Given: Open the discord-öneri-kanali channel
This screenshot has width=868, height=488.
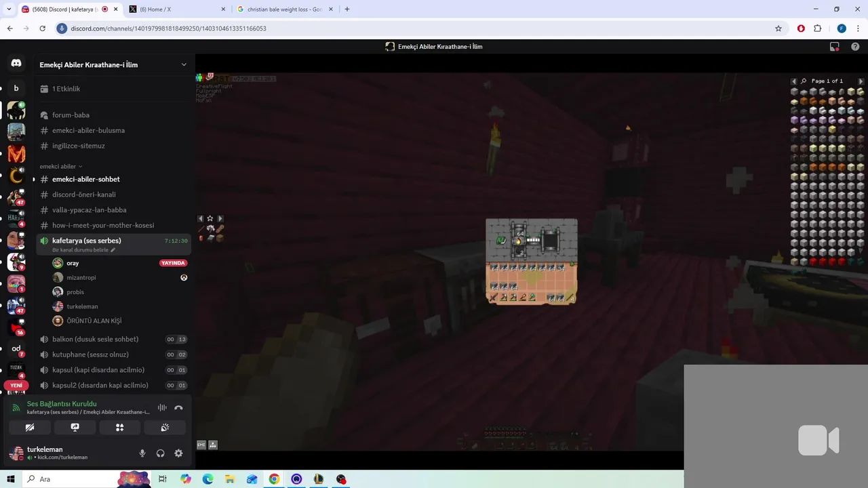Looking at the screenshot, I should [113, 195].
